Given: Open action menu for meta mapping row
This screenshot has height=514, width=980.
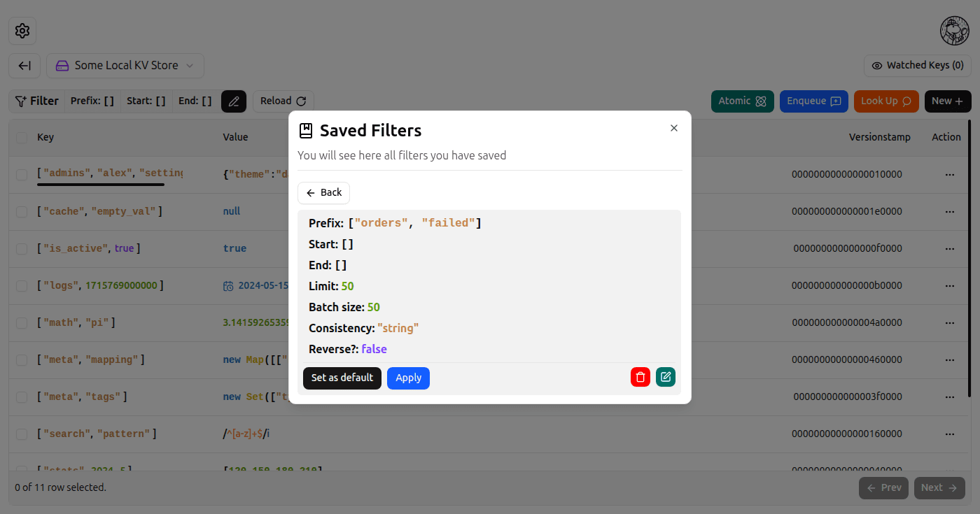Looking at the screenshot, I should (950, 360).
